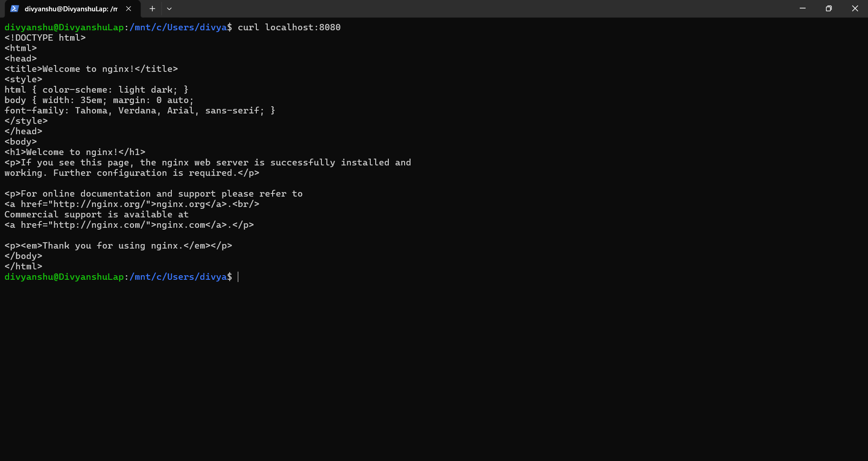Minimize the Windows Terminal window

pyautogui.click(x=802, y=8)
